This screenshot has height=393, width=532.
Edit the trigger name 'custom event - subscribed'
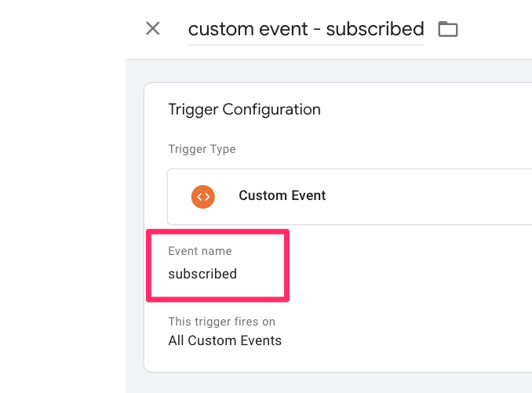[x=306, y=29]
